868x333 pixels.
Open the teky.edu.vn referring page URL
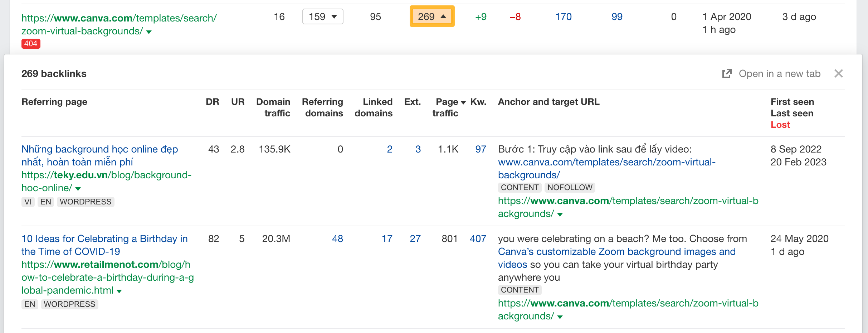tap(106, 181)
